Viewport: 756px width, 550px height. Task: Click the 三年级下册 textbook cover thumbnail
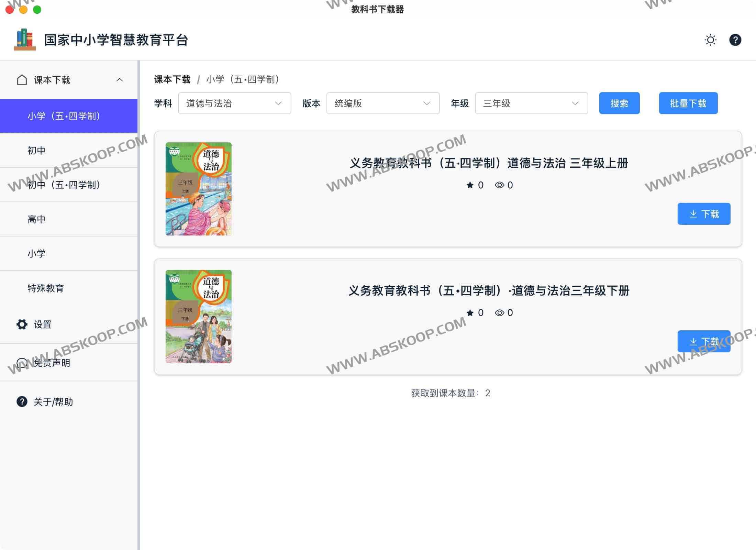tap(199, 316)
